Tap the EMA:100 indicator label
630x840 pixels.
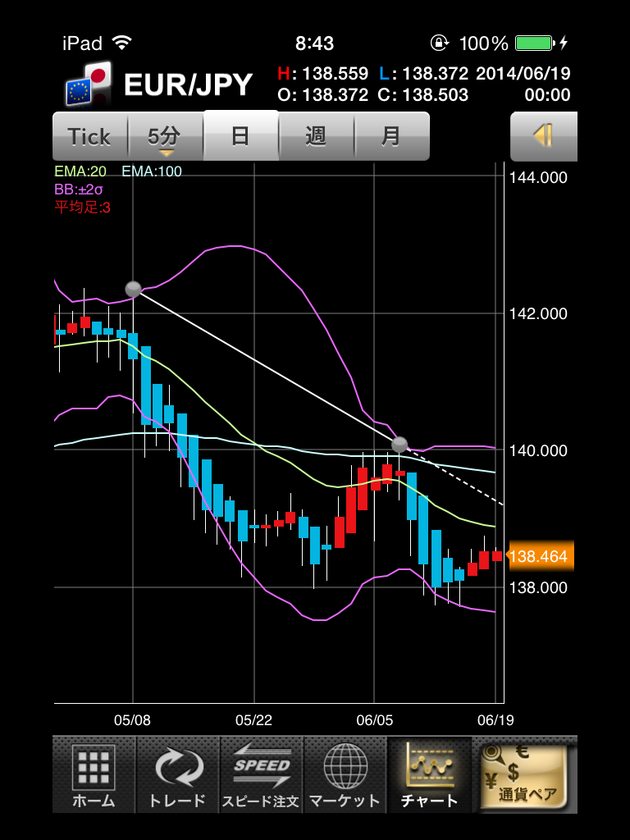pos(152,171)
